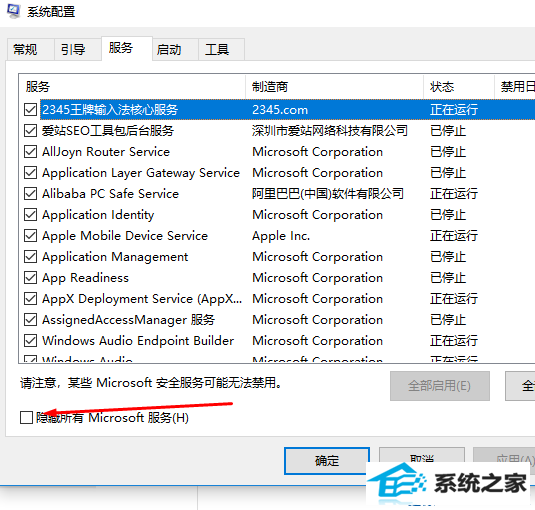Select the AssignedAccessManager 服务 row
Screen dimensions: 535x510
(x=277, y=320)
